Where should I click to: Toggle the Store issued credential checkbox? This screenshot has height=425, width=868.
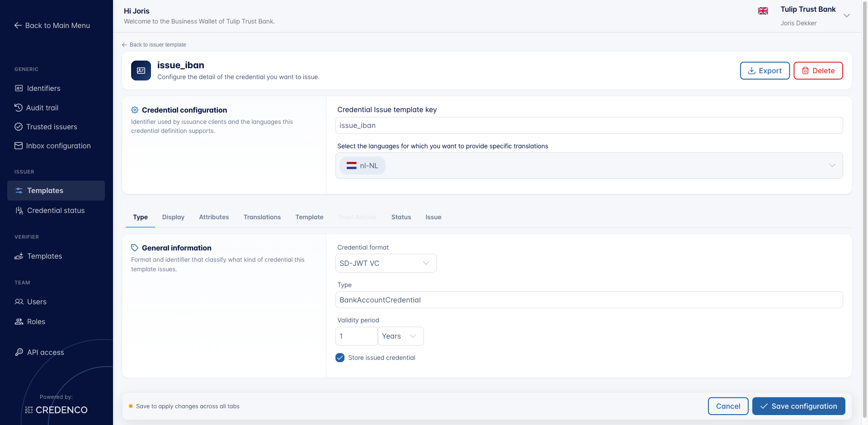(x=340, y=358)
